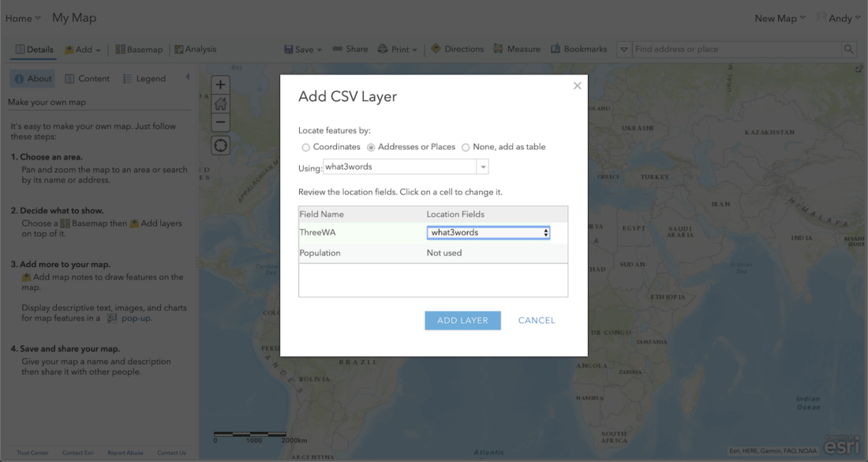Screen dimensions: 868x462
Task: Click the zoom out minus button on map
Action: click(220, 122)
